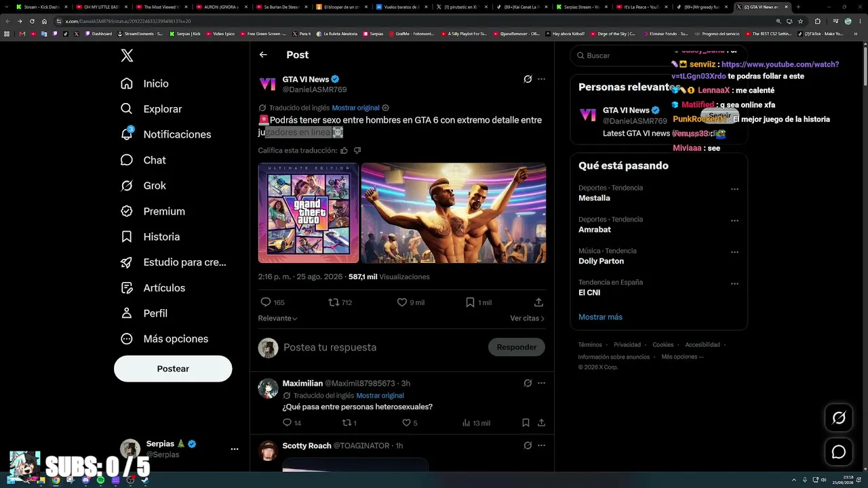Click the Postear button

[x=173, y=369]
